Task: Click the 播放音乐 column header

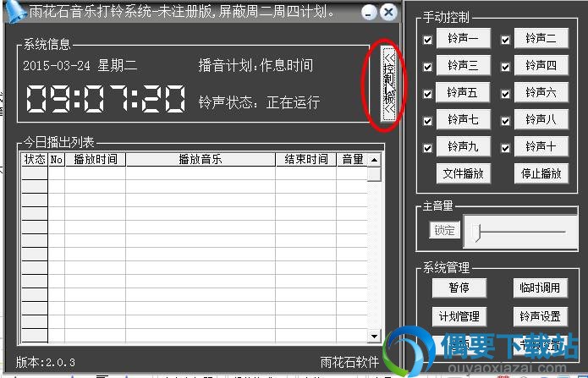Action: pyautogui.click(x=201, y=160)
